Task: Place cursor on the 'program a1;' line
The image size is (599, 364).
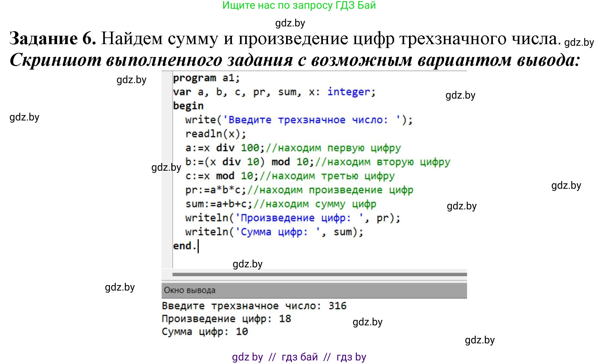Action: click(206, 78)
